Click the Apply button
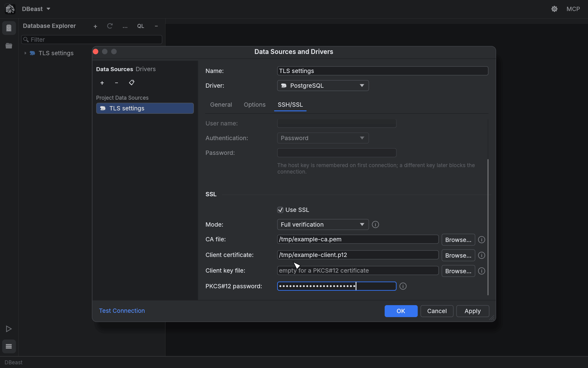This screenshot has height=368, width=588. pyautogui.click(x=473, y=311)
